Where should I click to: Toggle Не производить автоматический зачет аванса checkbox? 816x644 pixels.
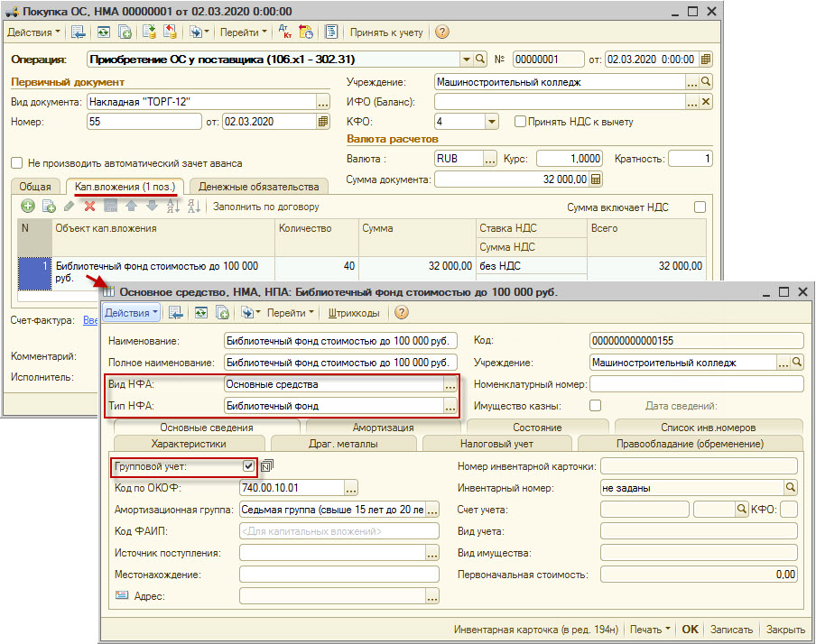click(16, 163)
